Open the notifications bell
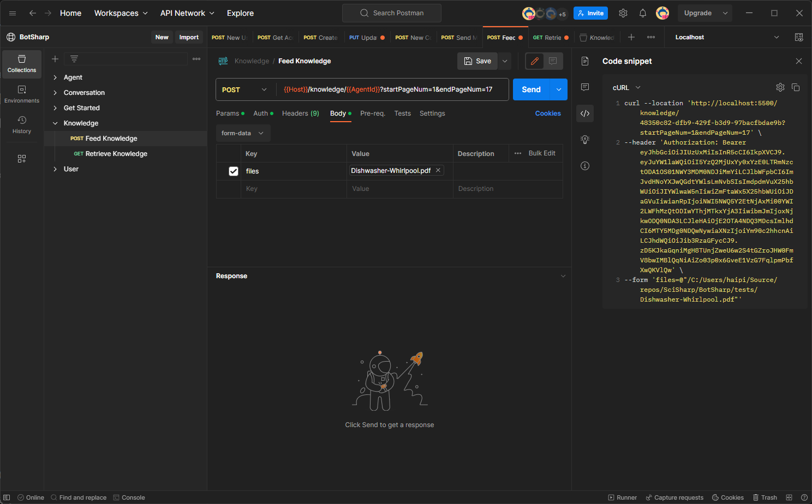812x504 pixels. 643,13
